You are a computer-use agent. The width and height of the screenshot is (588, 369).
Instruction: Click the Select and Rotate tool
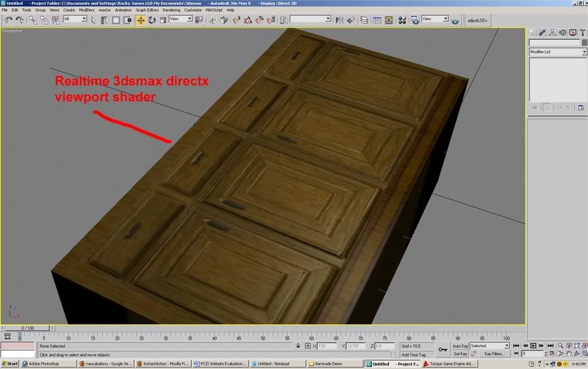(152, 20)
